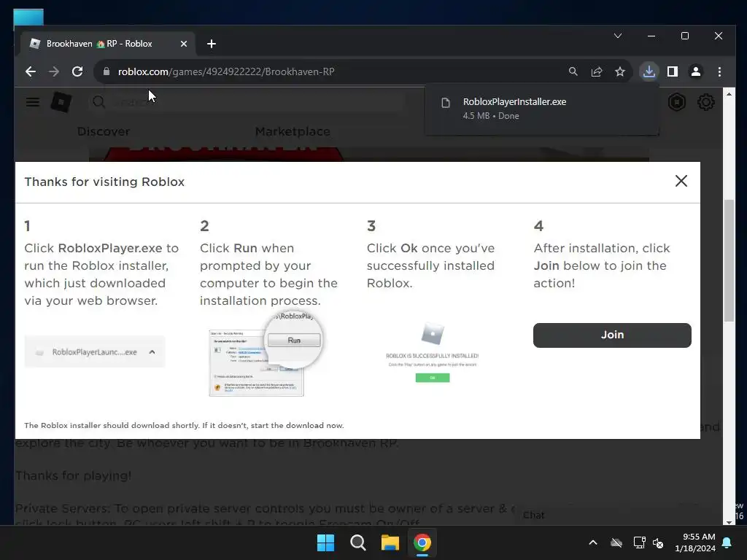
Task: Click the Join button
Action: click(x=612, y=335)
